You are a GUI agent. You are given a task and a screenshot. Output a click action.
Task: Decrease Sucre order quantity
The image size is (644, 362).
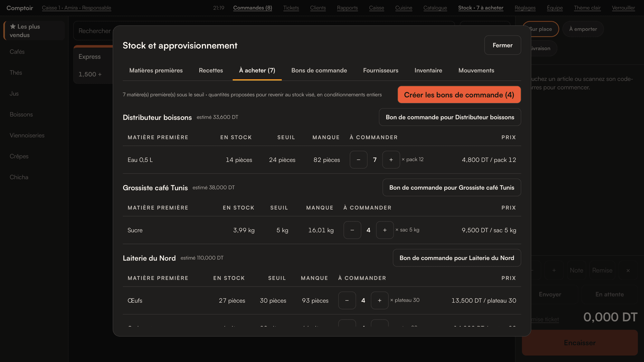[x=352, y=230]
